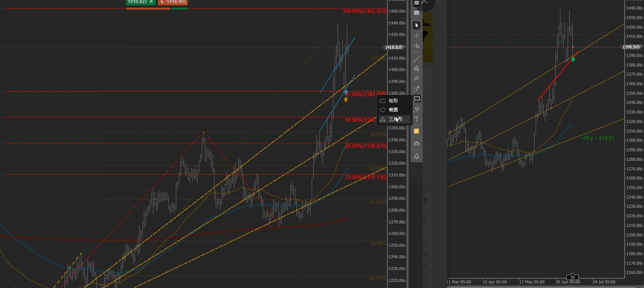Click the orange-green market sentiment bar
This screenshot has width=644, height=288.
tap(157, 8)
